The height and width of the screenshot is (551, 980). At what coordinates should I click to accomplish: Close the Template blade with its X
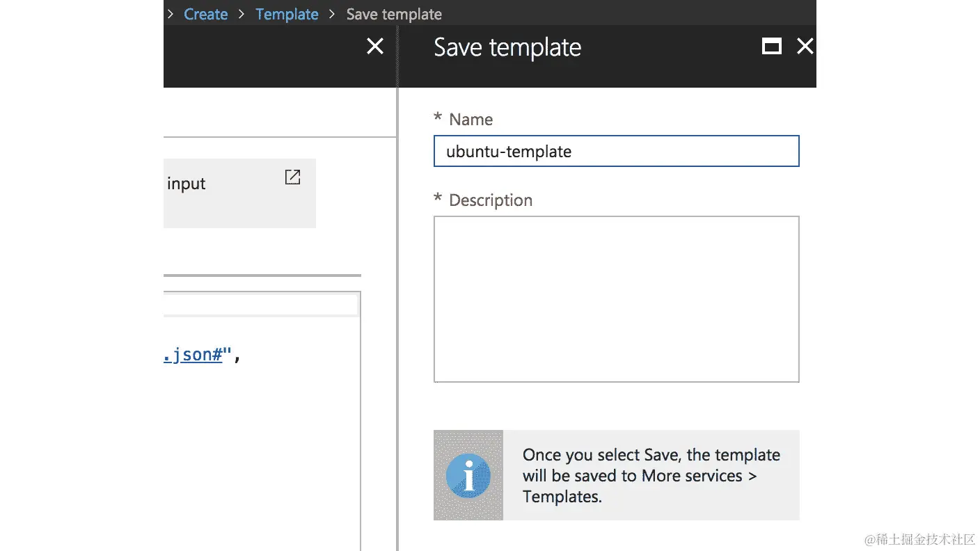[x=375, y=46]
